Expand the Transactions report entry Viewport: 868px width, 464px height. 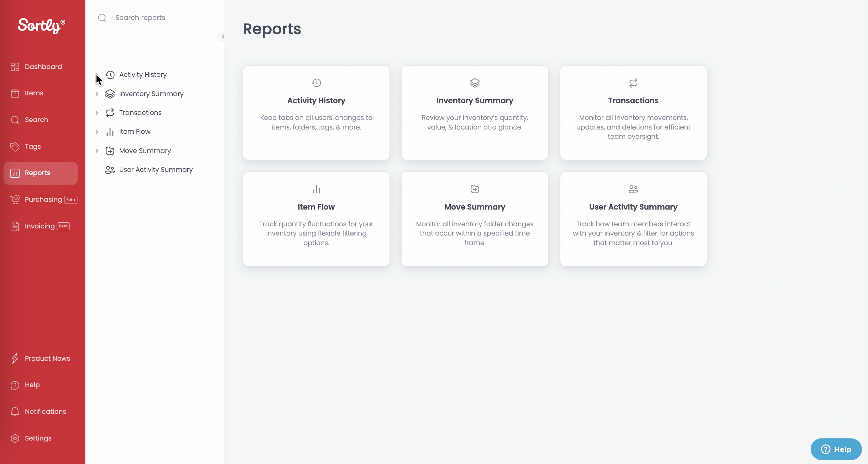tap(97, 113)
